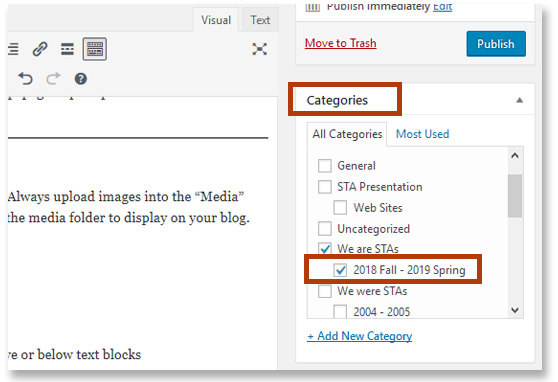Click text 'or below text blocks'
This screenshot has width=558, height=382.
click(x=81, y=354)
